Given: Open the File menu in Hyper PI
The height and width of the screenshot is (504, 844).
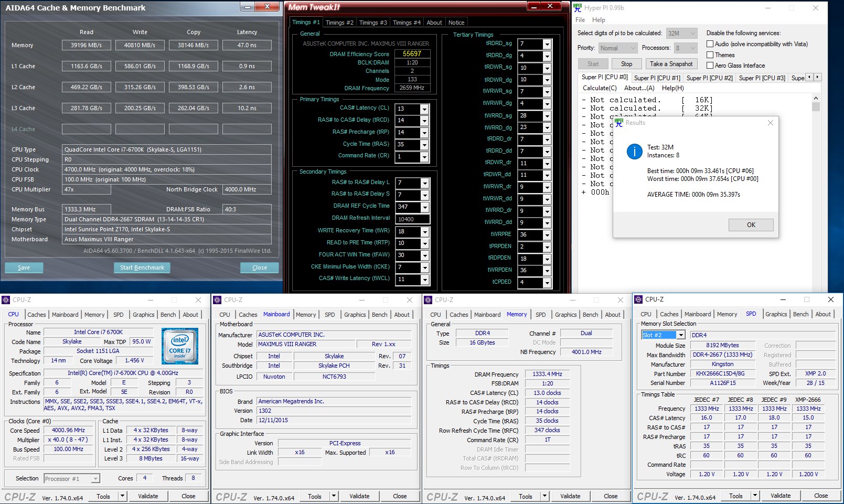Looking at the screenshot, I should click(x=580, y=20).
